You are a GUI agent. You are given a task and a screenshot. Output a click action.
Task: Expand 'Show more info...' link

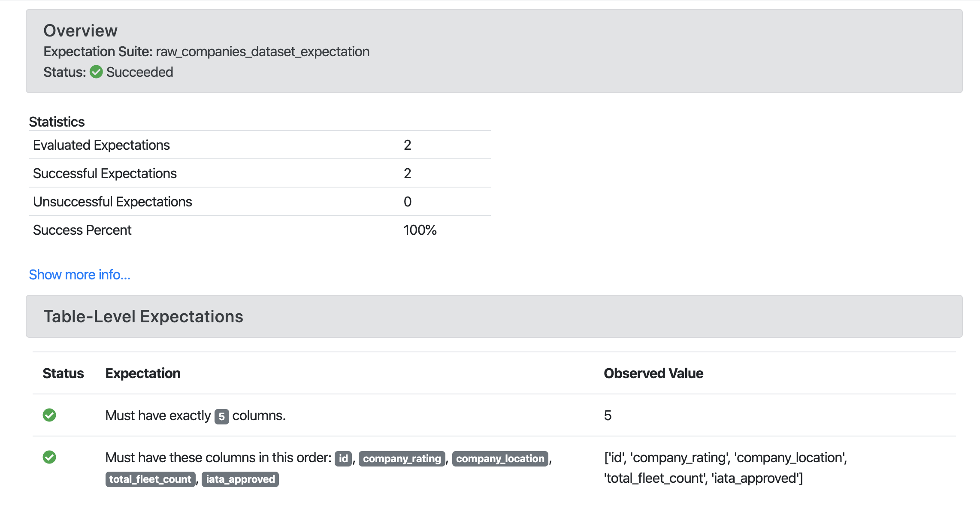tap(79, 275)
